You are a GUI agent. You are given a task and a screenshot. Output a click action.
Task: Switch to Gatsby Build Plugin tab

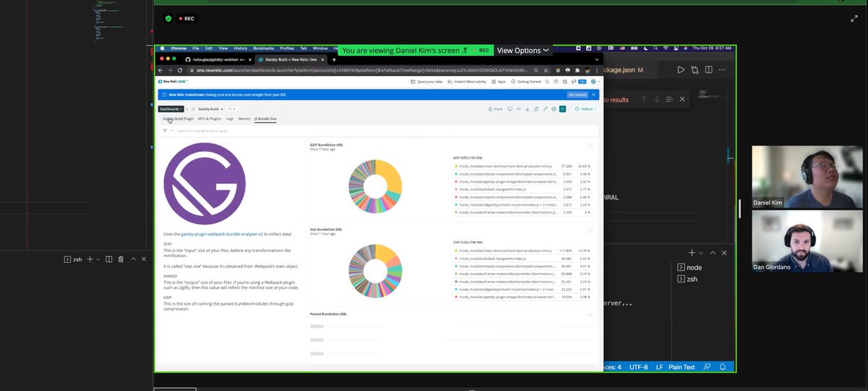[178, 118]
